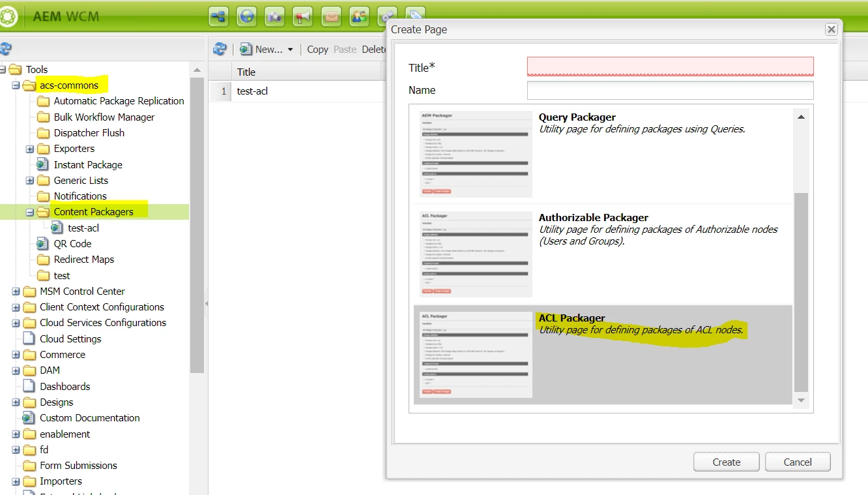The image size is (868, 495).
Task: Refresh the page list in toolbar
Action: pos(220,49)
